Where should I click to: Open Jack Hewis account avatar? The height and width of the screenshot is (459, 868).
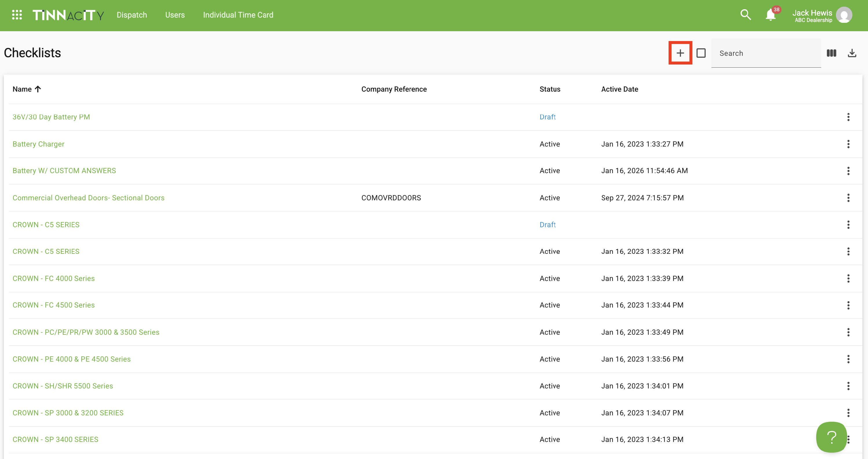pos(844,15)
